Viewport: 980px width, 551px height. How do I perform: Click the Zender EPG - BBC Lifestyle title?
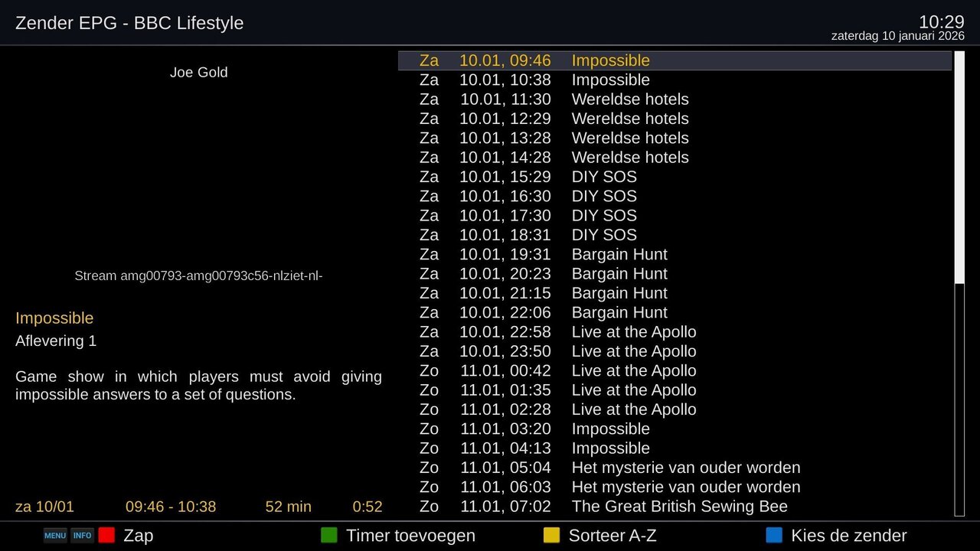pos(129,23)
